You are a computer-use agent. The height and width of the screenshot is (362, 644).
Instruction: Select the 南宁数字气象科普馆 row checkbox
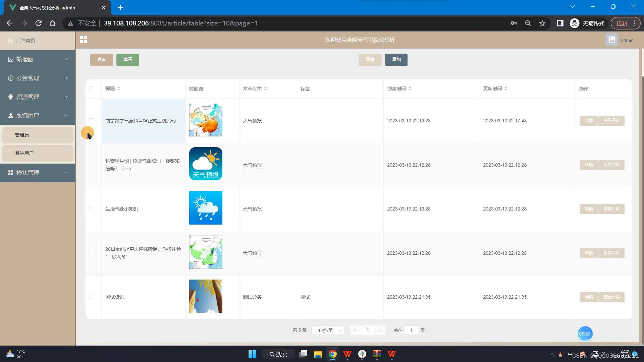pos(91,121)
